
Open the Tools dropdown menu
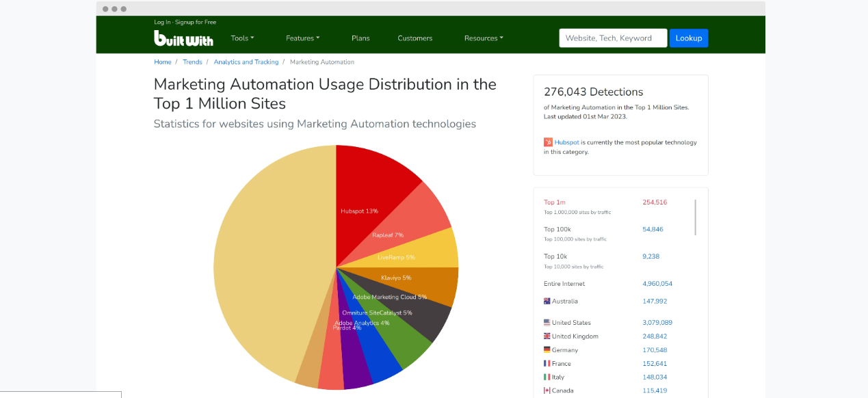tap(242, 38)
